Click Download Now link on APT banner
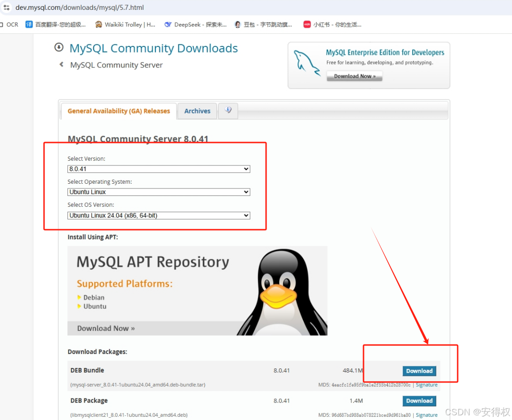The width and height of the screenshot is (512, 420). (106, 329)
